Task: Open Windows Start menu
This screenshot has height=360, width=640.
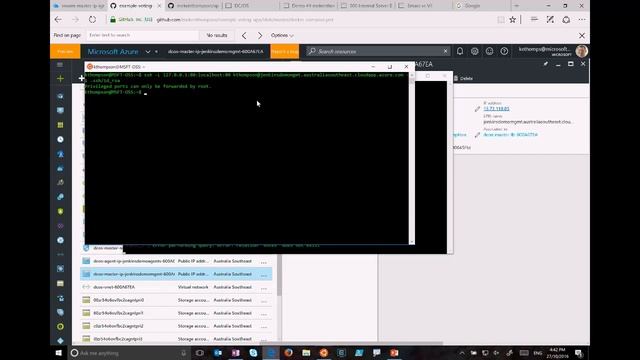Action: click(x=58, y=353)
